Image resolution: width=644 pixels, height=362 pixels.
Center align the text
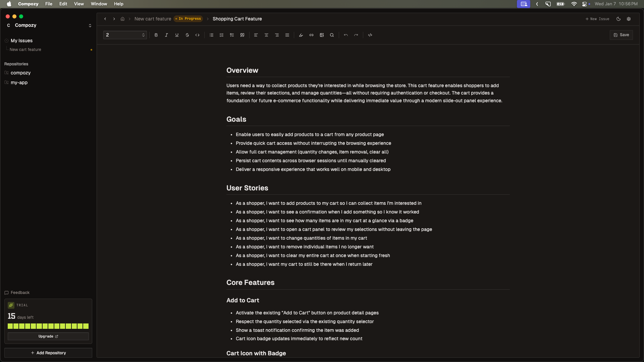click(266, 35)
